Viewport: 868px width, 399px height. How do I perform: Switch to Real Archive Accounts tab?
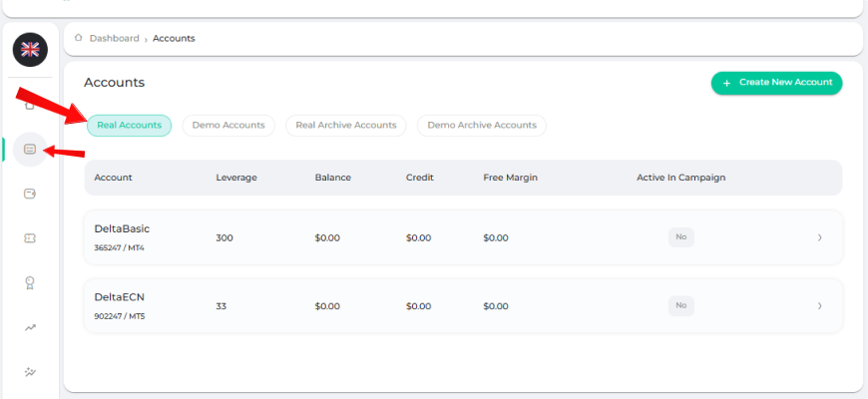[346, 125]
